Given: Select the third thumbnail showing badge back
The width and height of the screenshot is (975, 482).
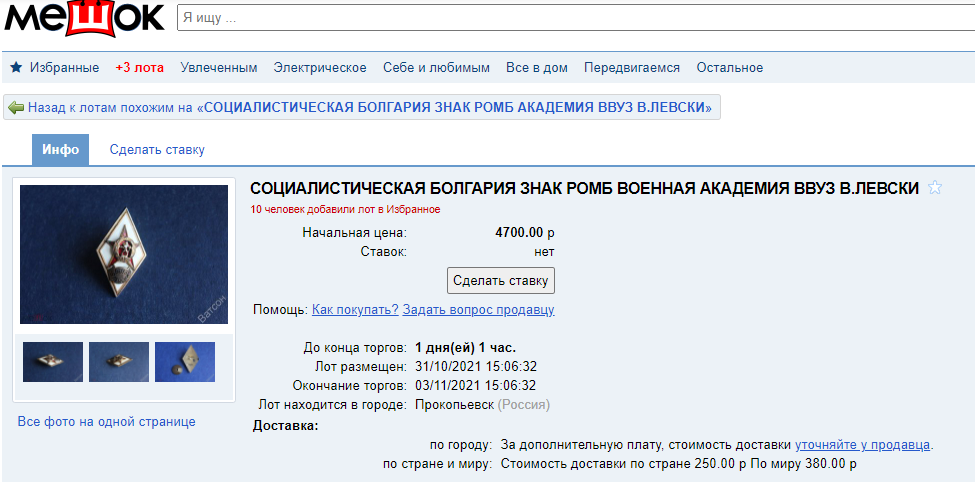Looking at the screenshot, I should [x=185, y=362].
